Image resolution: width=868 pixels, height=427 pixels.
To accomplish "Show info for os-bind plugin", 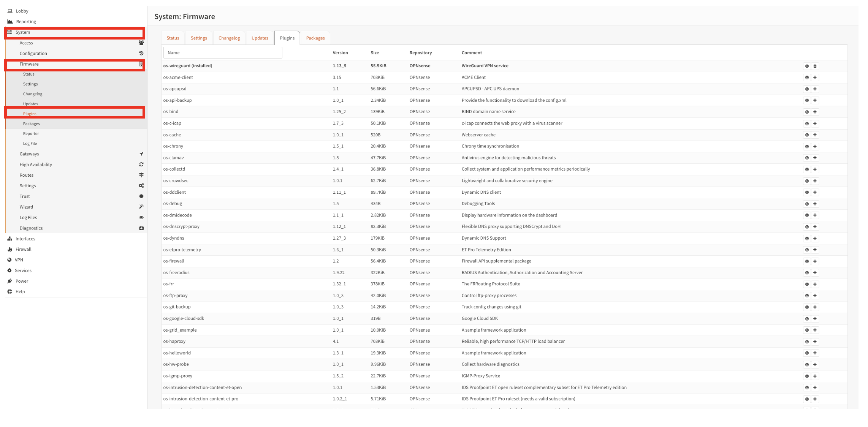I will [806, 112].
